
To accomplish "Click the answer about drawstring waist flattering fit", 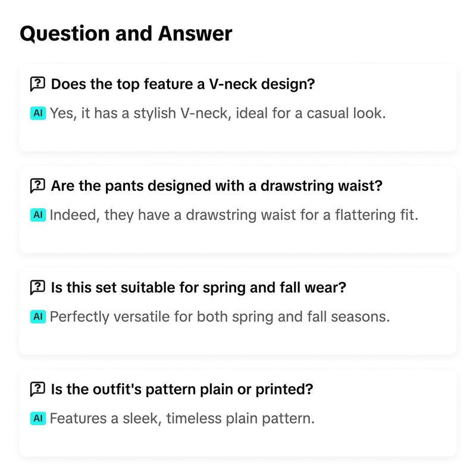I will click(x=234, y=215).
